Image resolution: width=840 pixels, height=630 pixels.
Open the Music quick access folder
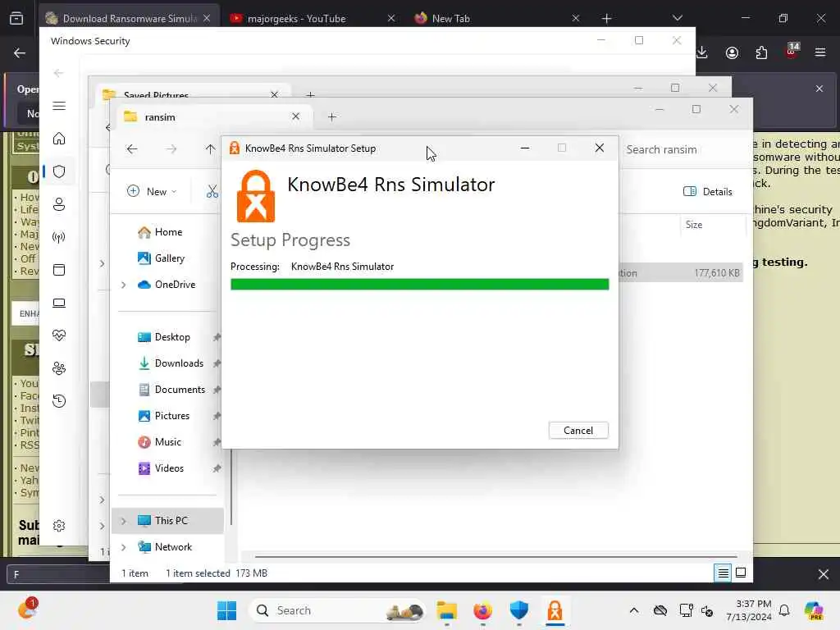click(x=159, y=442)
